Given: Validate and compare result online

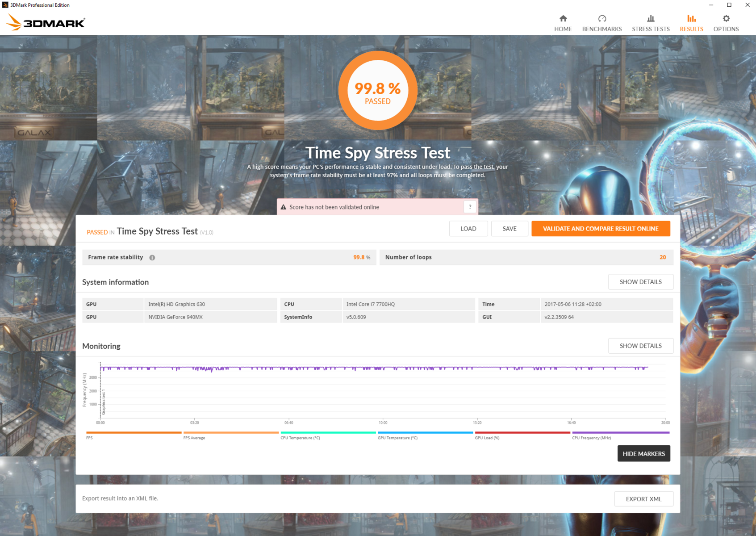Looking at the screenshot, I should [601, 229].
